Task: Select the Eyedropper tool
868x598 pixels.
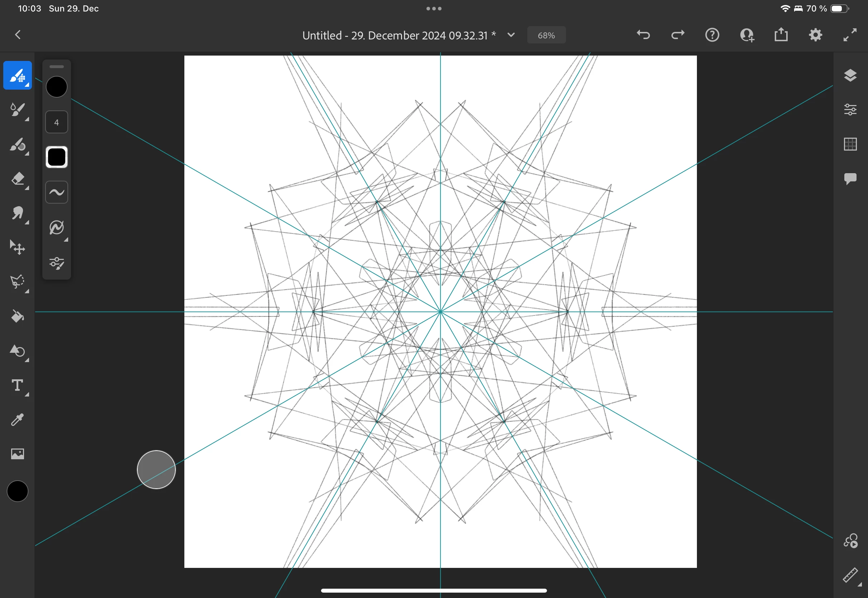Action: tap(17, 420)
